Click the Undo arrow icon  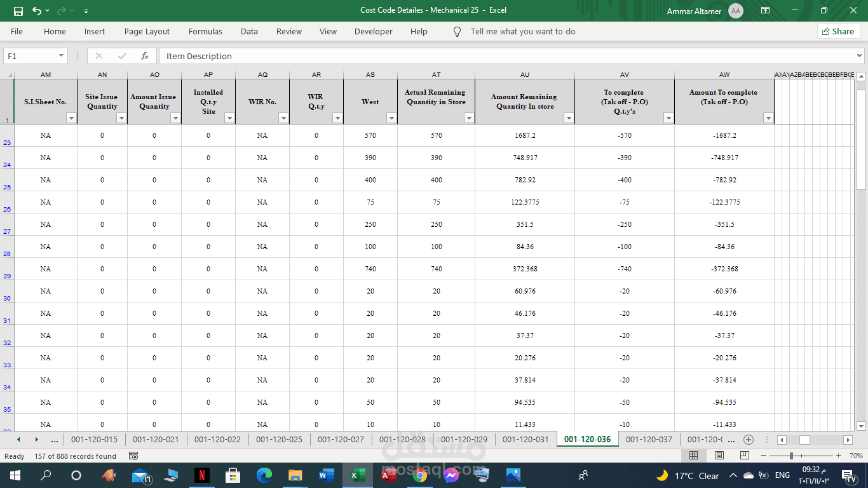pyautogui.click(x=37, y=11)
